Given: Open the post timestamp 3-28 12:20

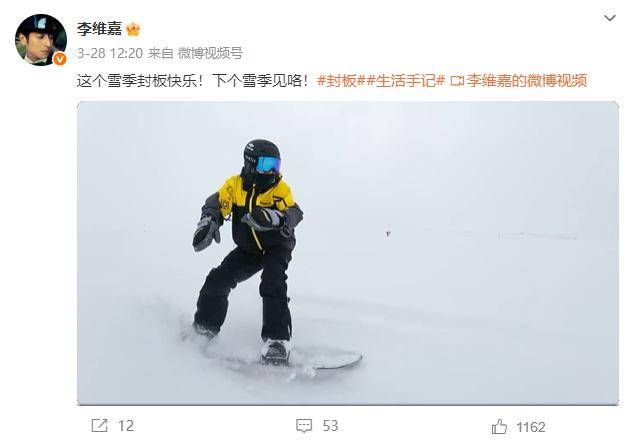Looking at the screenshot, I should [110, 53].
